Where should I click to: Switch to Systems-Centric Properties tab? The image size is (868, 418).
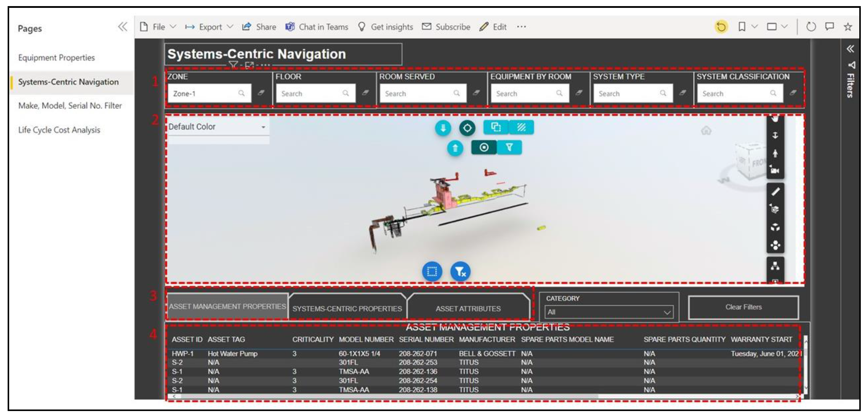pyautogui.click(x=347, y=308)
